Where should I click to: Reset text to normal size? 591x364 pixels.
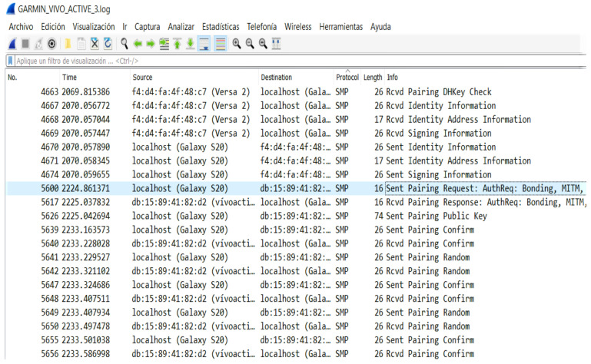263,44
